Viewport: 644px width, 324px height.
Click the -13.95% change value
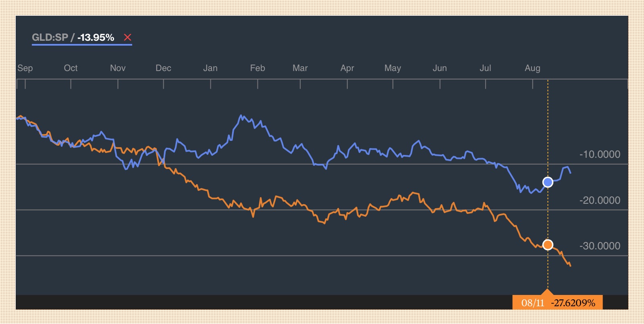(96, 38)
